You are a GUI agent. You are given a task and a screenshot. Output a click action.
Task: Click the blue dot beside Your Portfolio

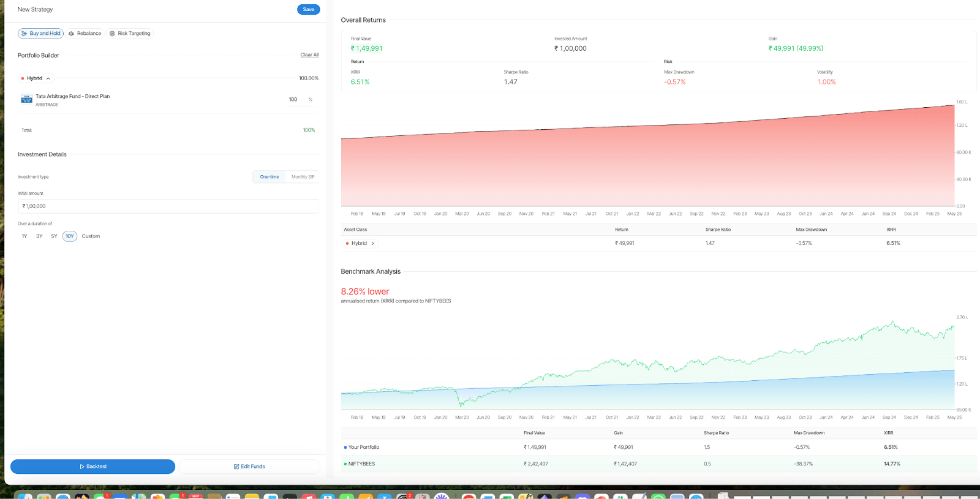345,448
